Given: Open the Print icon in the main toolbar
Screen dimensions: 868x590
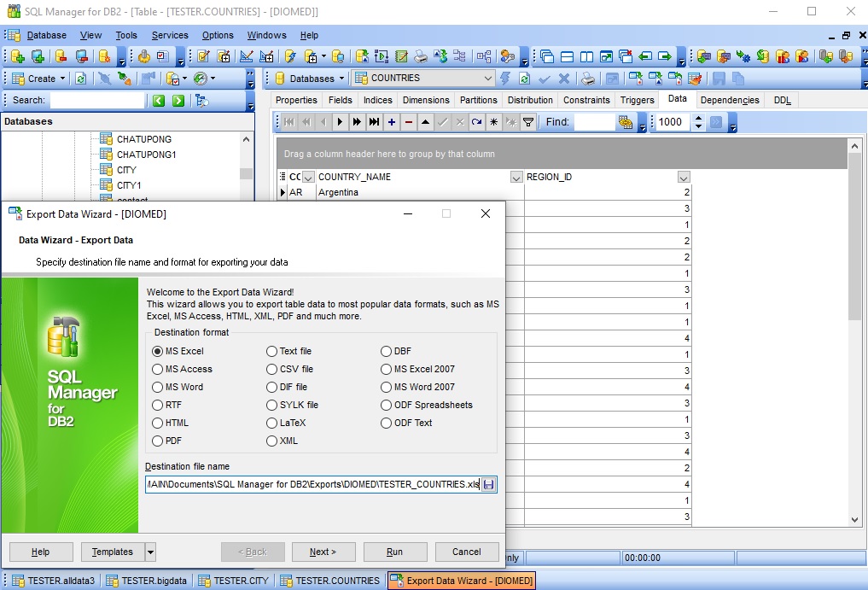Looking at the screenshot, I should (422, 56).
